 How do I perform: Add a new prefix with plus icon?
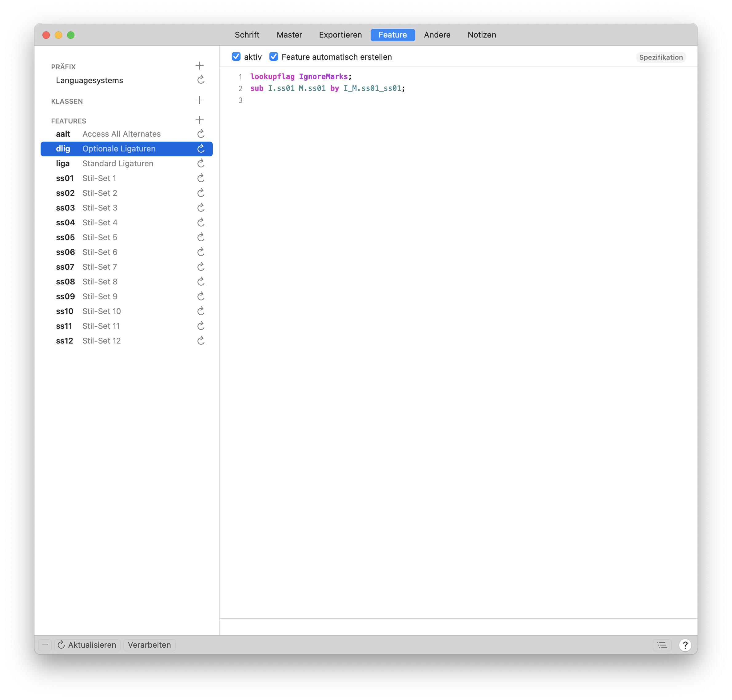point(200,66)
